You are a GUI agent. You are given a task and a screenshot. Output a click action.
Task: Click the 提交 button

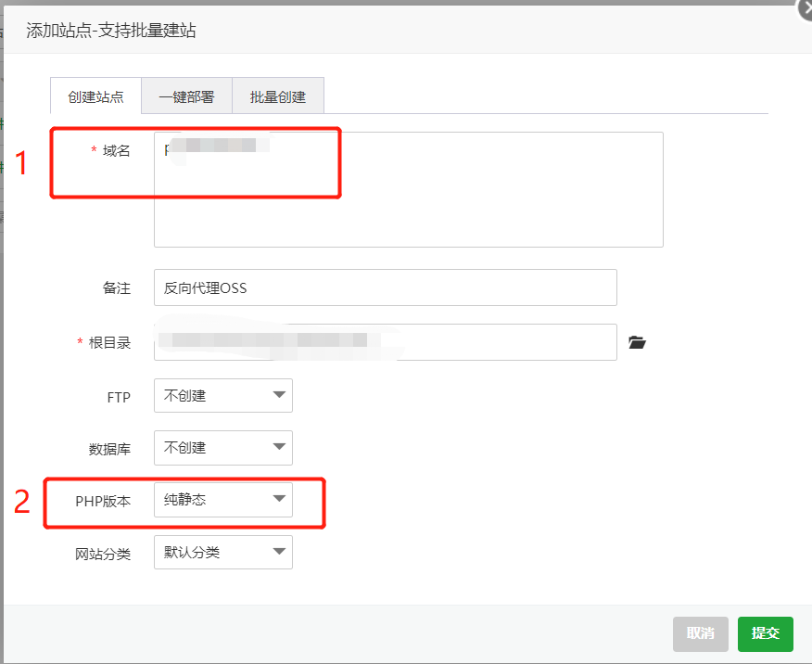coord(765,633)
